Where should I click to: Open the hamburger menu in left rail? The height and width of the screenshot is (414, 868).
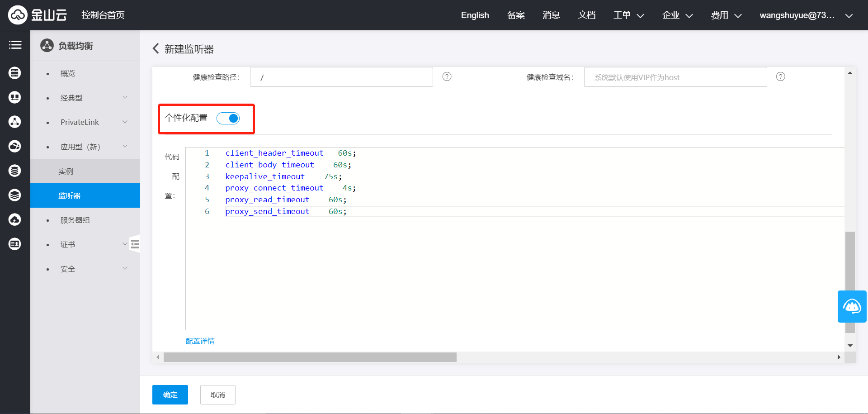pyautogui.click(x=15, y=45)
